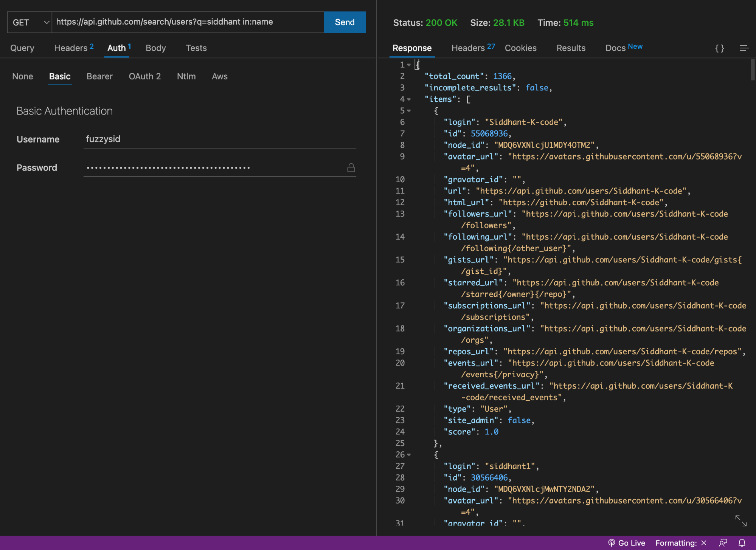Select the None authentication radio button

[x=22, y=76]
